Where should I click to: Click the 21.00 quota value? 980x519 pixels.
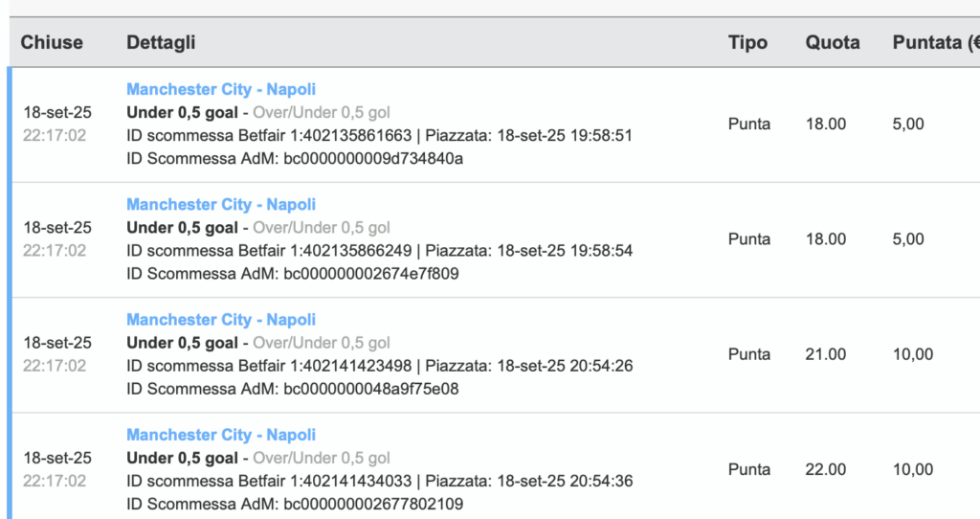[x=826, y=354]
